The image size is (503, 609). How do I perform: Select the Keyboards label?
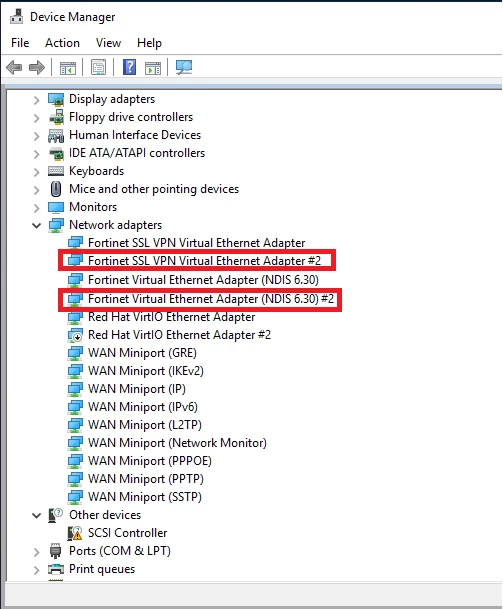click(x=96, y=171)
